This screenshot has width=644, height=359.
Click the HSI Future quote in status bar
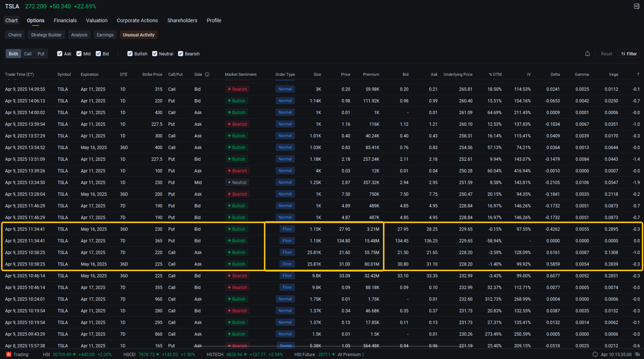(329, 355)
